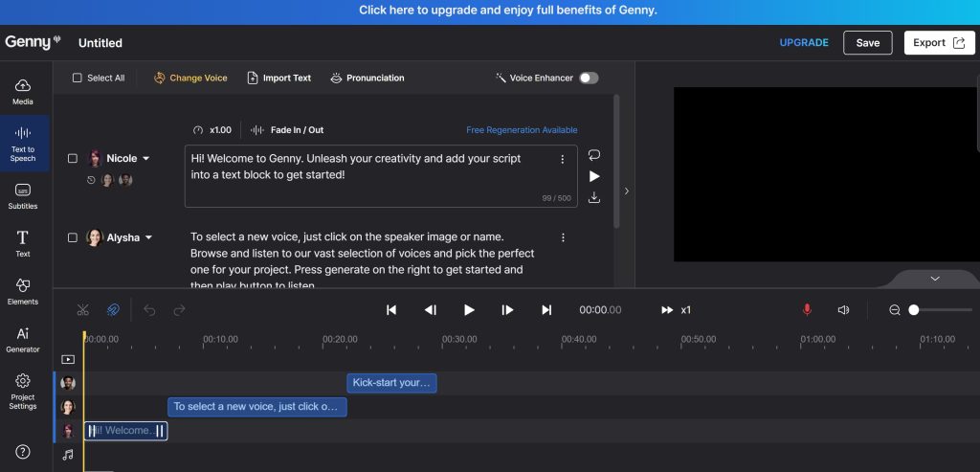Play the timeline
980x472 pixels.
pyautogui.click(x=469, y=309)
